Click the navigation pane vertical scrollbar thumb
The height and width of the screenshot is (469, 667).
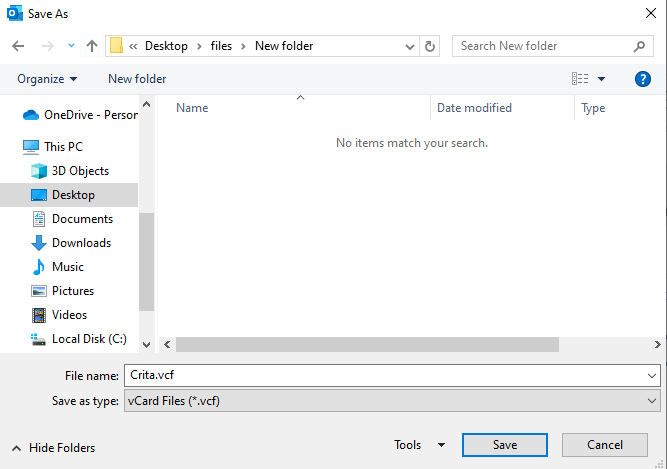click(x=146, y=262)
